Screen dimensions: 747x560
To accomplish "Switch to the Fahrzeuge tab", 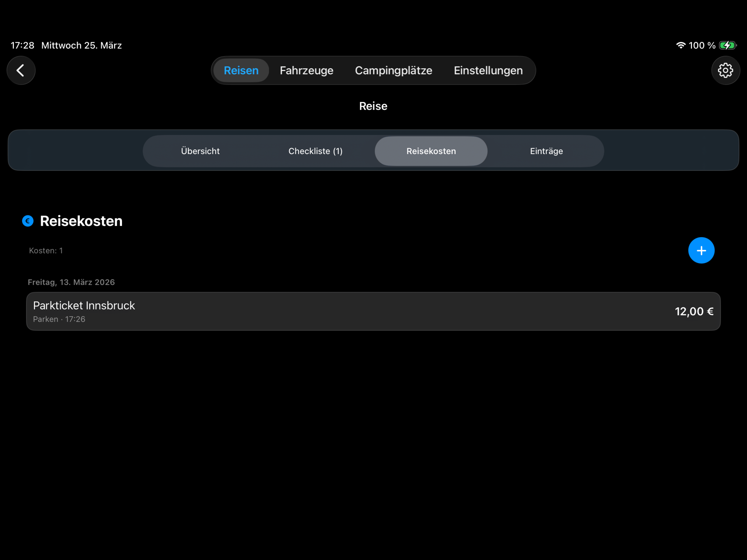I will click(x=306, y=70).
